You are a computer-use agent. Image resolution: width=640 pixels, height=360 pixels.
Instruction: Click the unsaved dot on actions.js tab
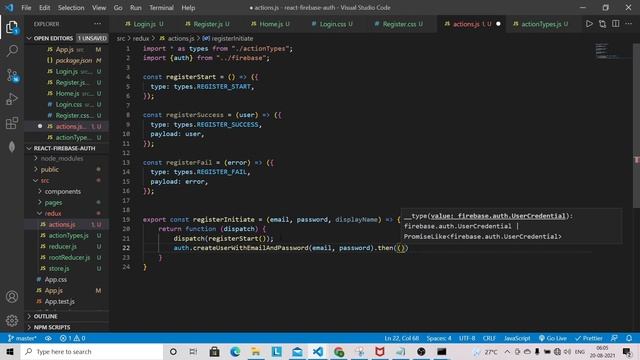point(498,24)
